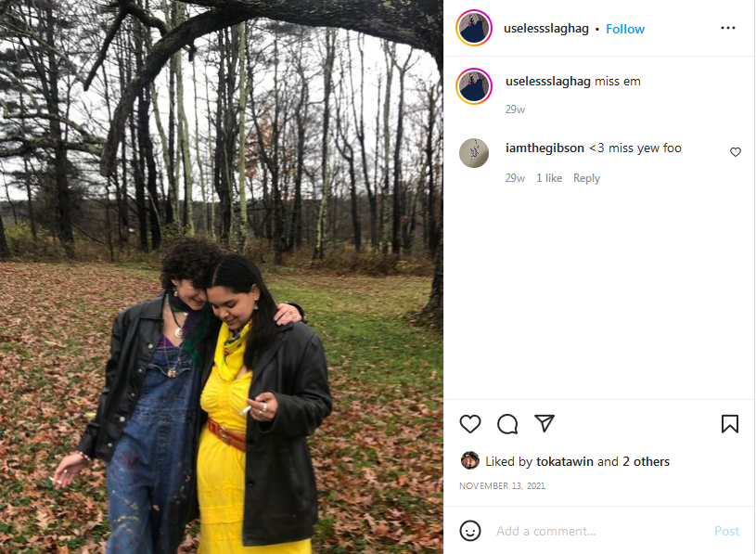Open the three-dot more options menu
Screen dimensions: 756x554
point(727,28)
